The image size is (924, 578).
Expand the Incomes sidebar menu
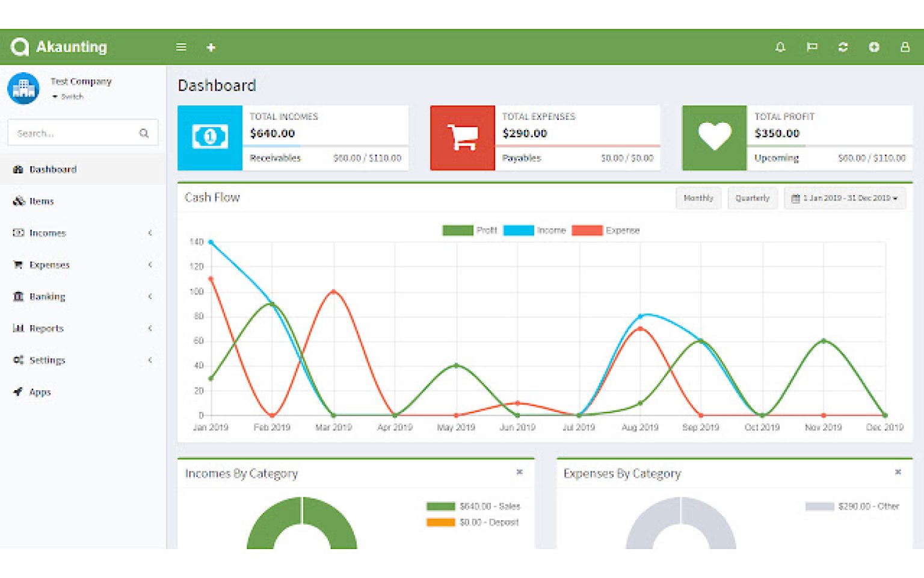(48, 233)
